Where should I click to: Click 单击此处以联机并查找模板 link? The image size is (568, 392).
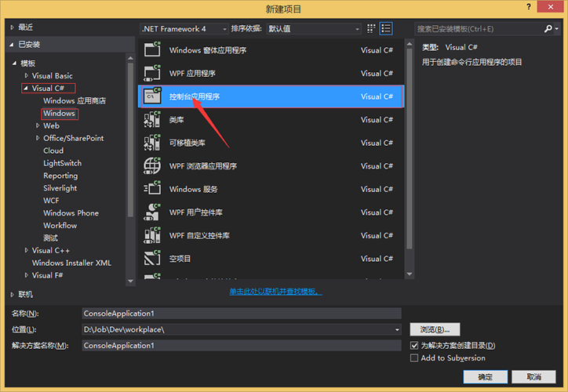275,292
